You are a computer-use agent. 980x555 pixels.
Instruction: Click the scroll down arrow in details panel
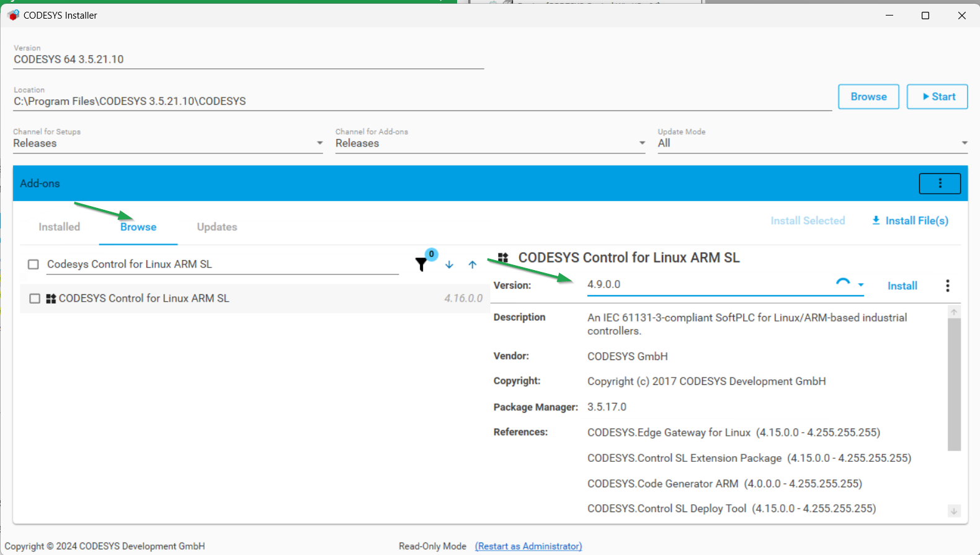[954, 511]
